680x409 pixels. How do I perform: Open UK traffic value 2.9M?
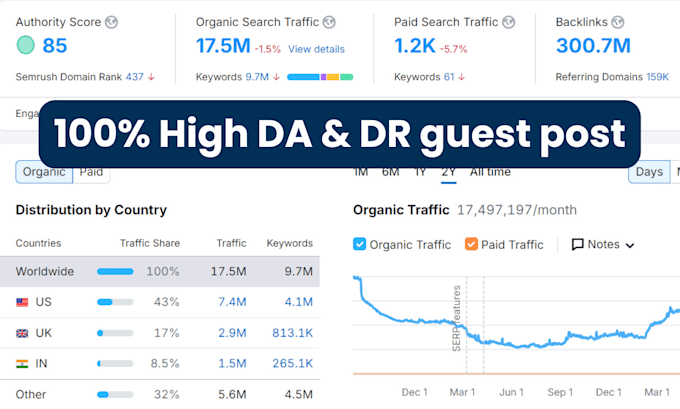pos(232,333)
